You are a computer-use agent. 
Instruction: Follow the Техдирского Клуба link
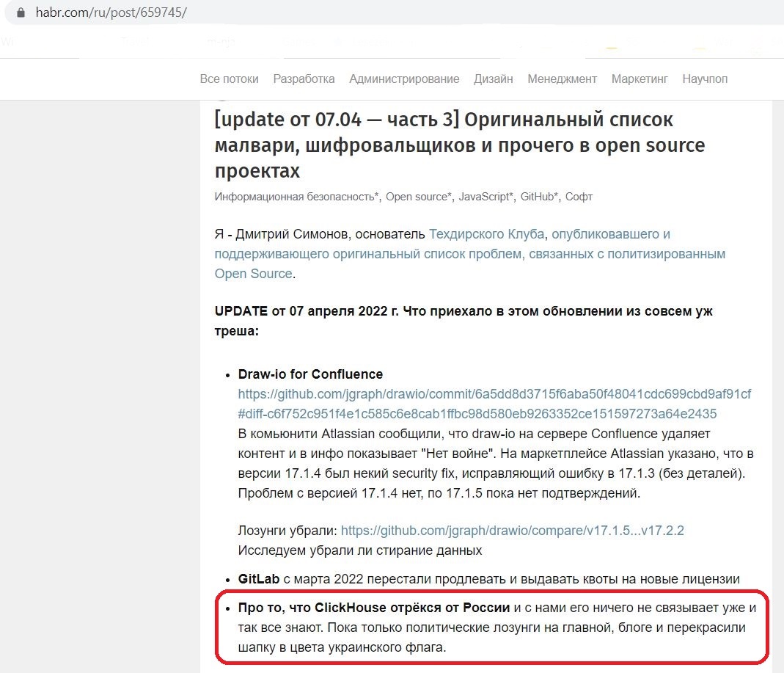click(x=486, y=234)
